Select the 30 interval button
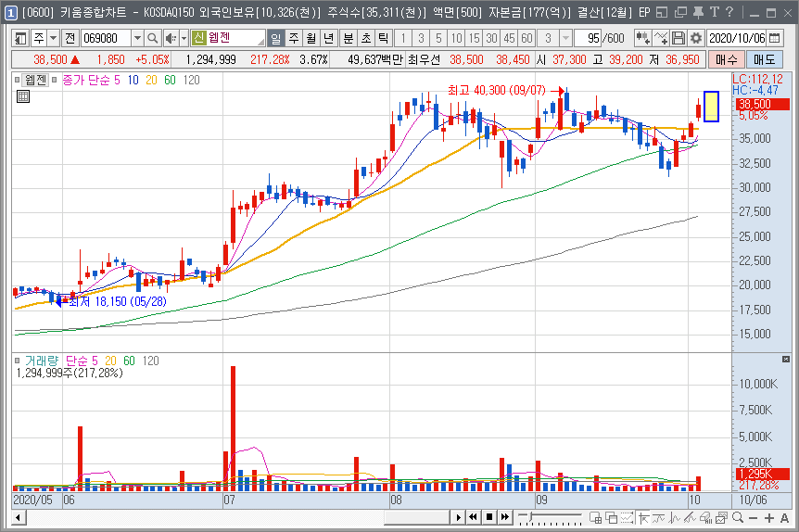This screenshot has width=799, height=532. (491, 38)
